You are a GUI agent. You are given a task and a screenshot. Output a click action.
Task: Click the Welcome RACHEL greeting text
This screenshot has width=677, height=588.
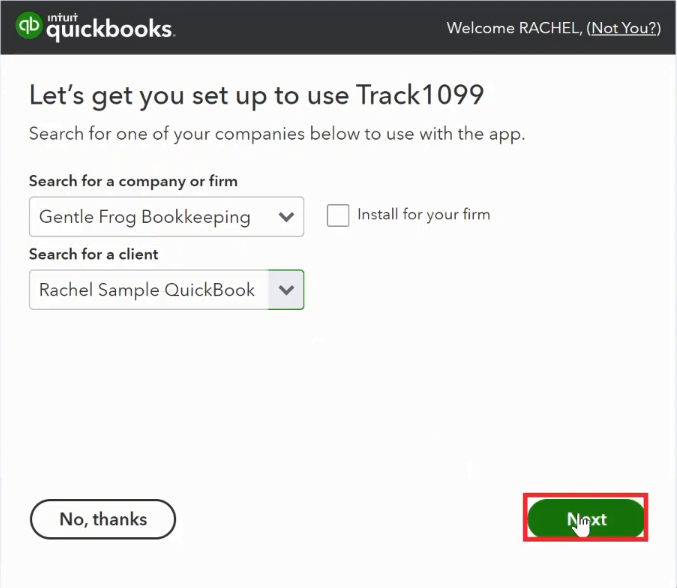click(x=515, y=28)
